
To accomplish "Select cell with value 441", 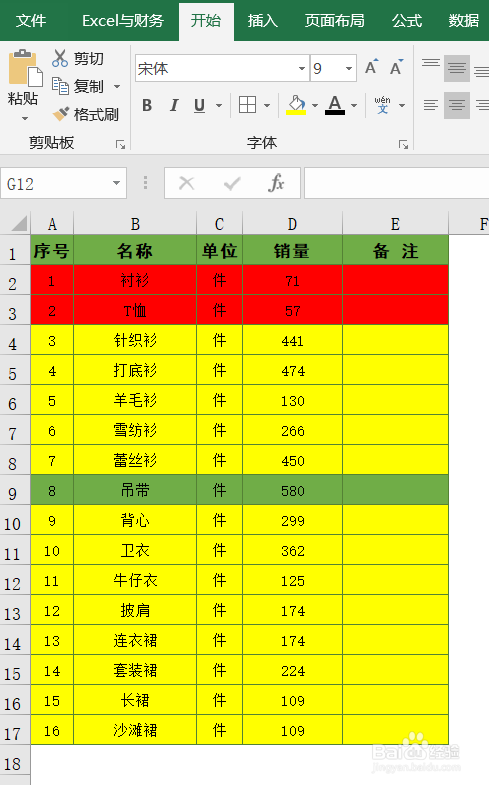I will (292, 340).
